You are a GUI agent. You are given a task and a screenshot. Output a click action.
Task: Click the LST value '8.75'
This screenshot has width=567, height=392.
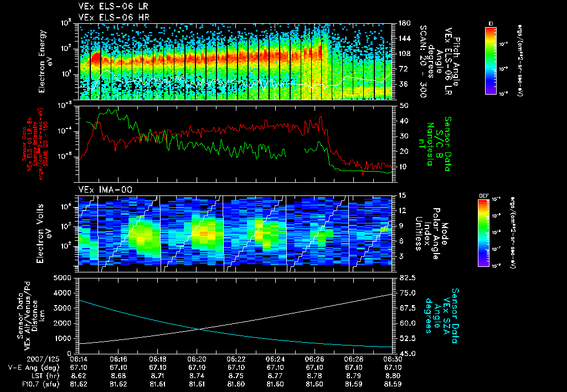click(236, 376)
